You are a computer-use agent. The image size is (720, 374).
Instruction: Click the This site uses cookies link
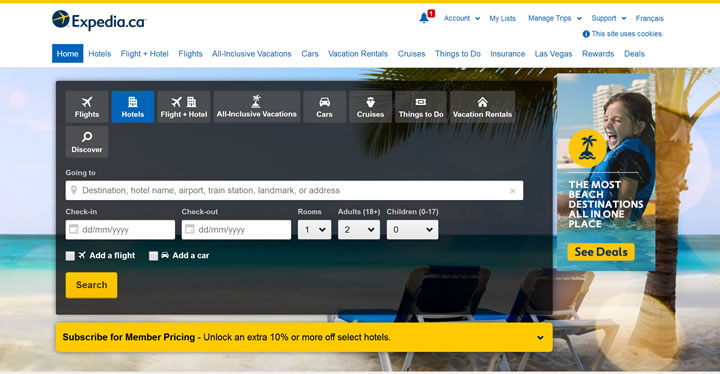pyautogui.click(x=627, y=34)
